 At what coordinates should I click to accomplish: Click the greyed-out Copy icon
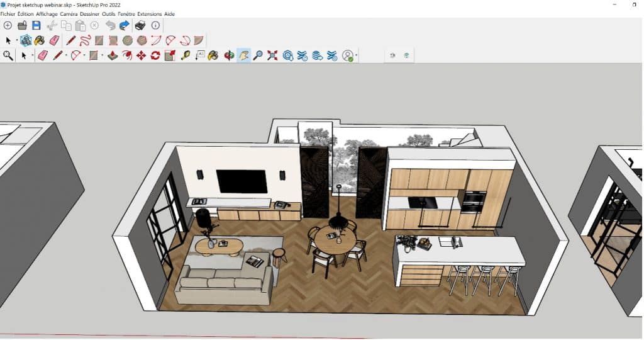[x=66, y=25]
